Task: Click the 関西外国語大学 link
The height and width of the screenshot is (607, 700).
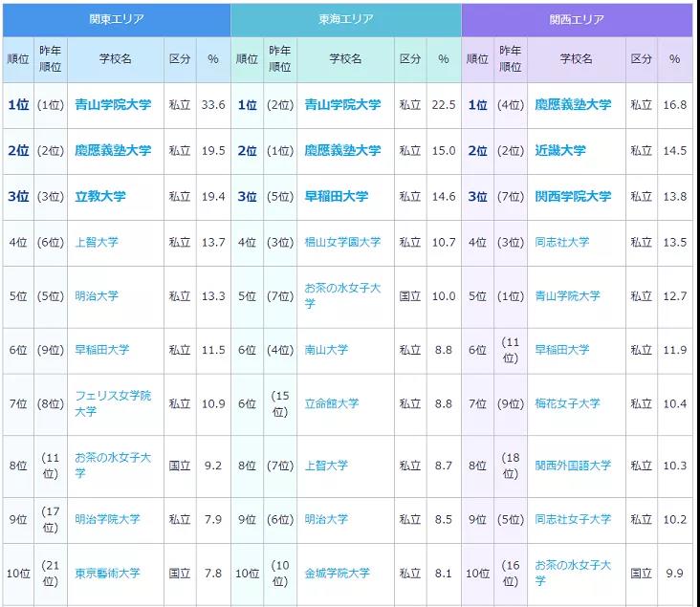Action: coord(573,466)
